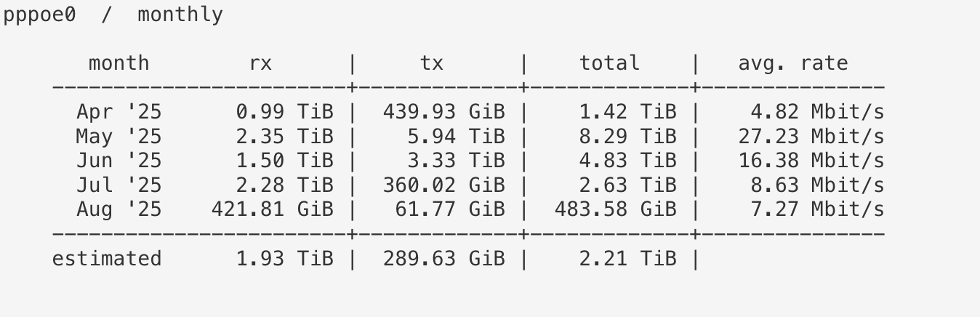The height and width of the screenshot is (317, 980).
Task: Select the May '25 month row label
Action: point(119,137)
